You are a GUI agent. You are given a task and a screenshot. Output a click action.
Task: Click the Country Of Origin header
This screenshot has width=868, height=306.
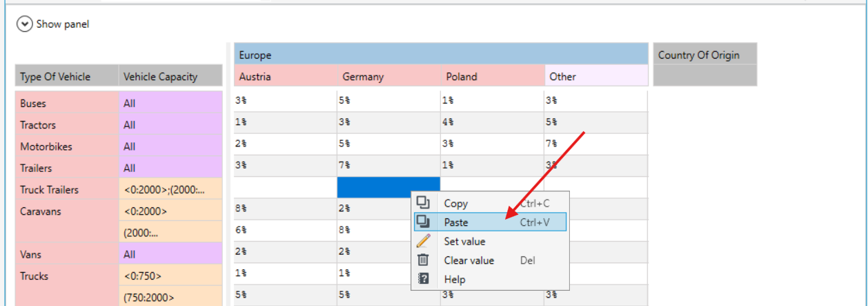click(704, 55)
